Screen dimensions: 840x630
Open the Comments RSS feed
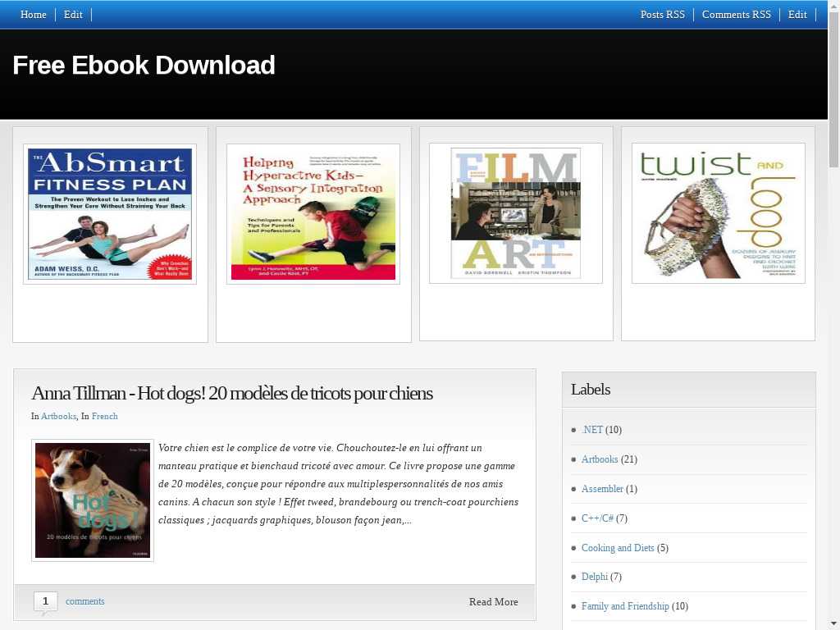pyautogui.click(x=736, y=15)
